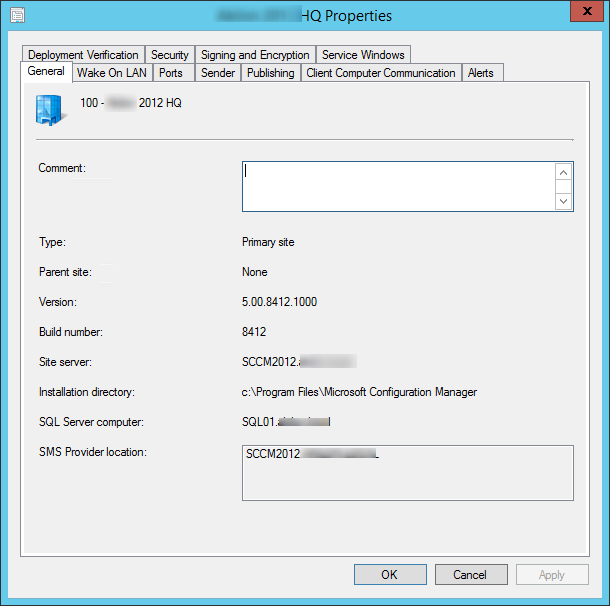Screen dimensions: 610x606
Task: Click the 'SQL Server computer:' label
Action: click(91, 422)
